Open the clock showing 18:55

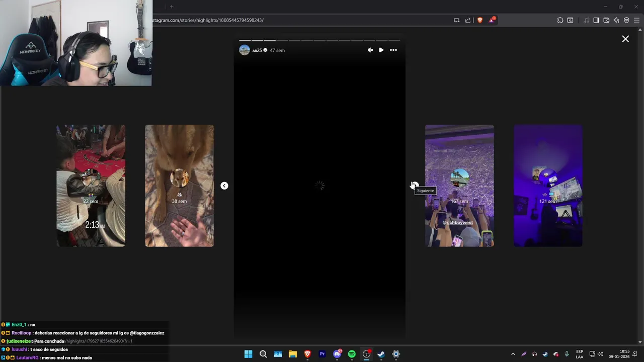tap(619, 354)
